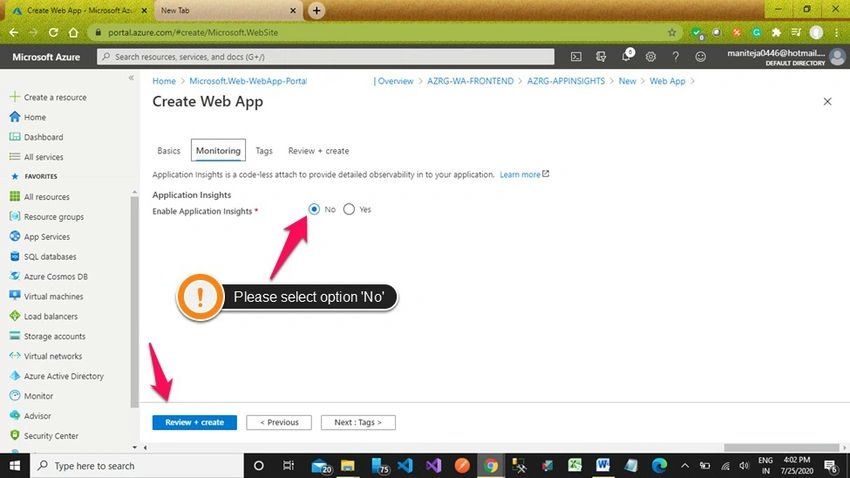Open Chrome extensions puzzle icon
The image size is (850, 478).
tap(776, 33)
